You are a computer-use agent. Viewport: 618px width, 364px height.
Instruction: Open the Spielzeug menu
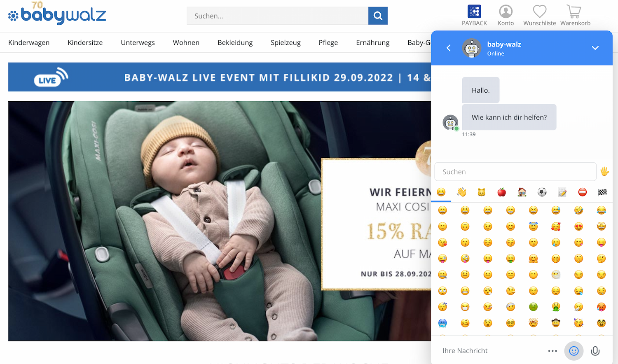coord(286,42)
